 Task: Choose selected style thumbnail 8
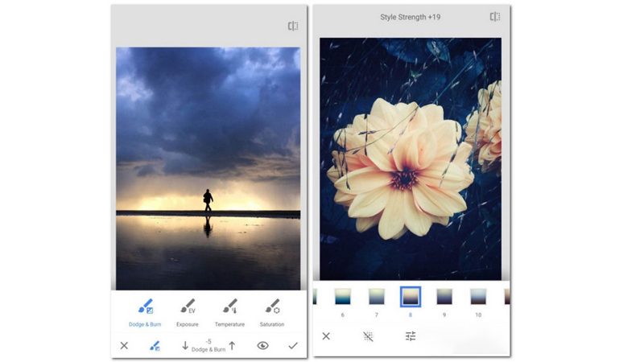[x=411, y=296]
